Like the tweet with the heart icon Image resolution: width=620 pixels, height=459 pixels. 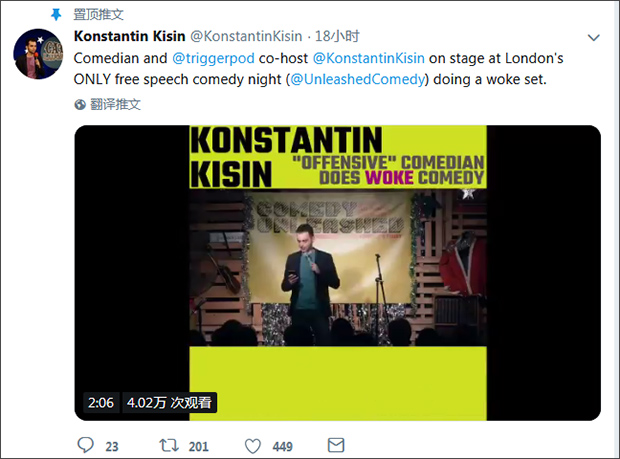(254, 446)
